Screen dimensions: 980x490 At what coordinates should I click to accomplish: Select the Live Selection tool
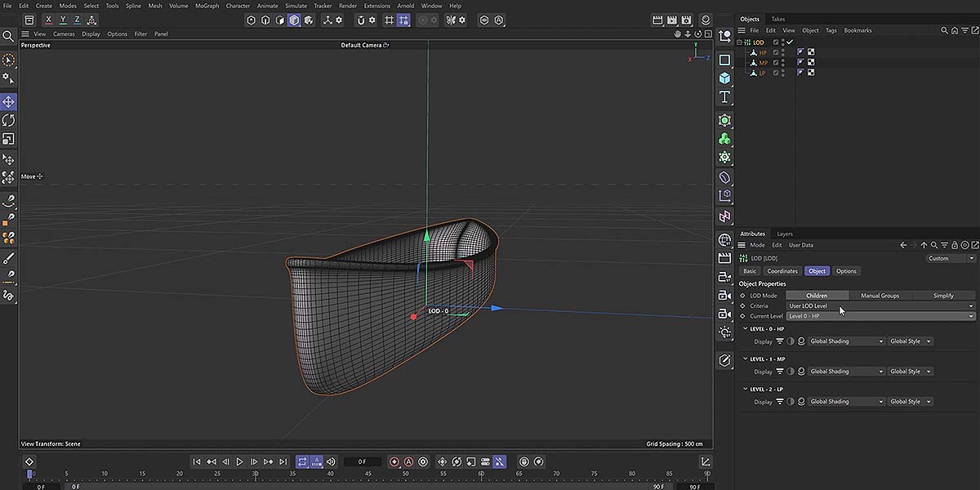point(8,60)
